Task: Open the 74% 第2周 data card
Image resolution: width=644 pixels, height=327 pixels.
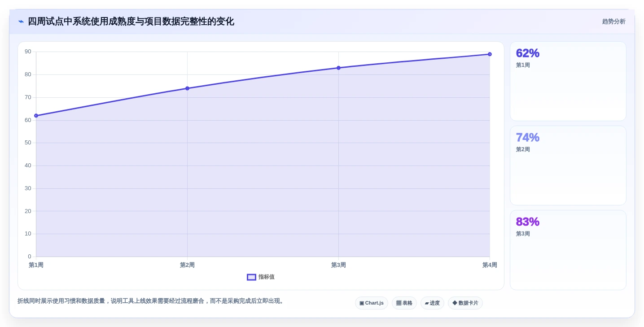Action: point(568,166)
